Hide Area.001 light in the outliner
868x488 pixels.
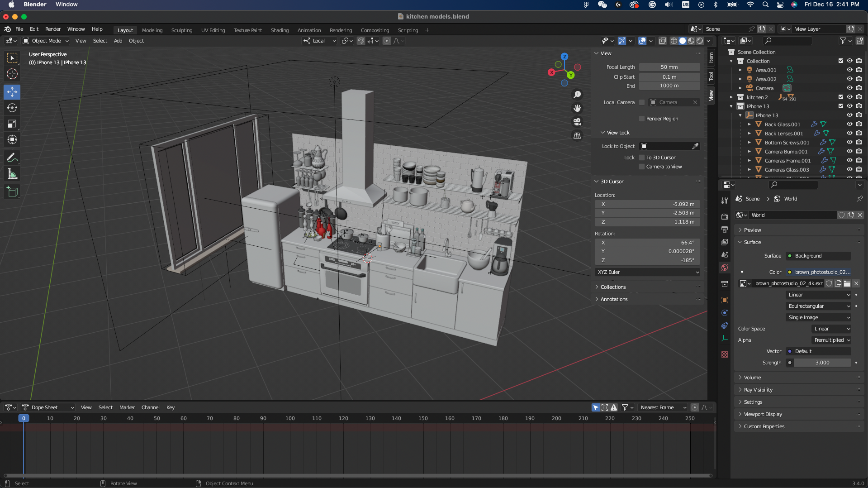click(x=849, y=70)
